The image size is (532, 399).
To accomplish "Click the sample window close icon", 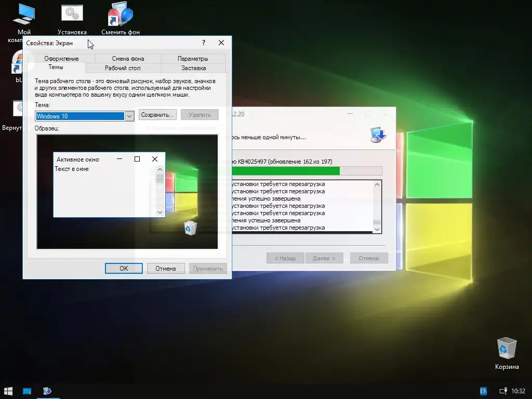I will (x=155, y=159).
